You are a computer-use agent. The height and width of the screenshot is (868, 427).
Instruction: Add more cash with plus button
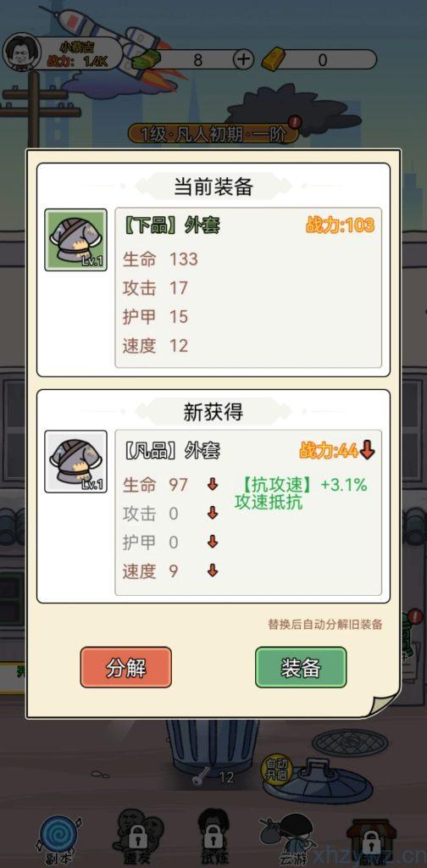point(243,59)
